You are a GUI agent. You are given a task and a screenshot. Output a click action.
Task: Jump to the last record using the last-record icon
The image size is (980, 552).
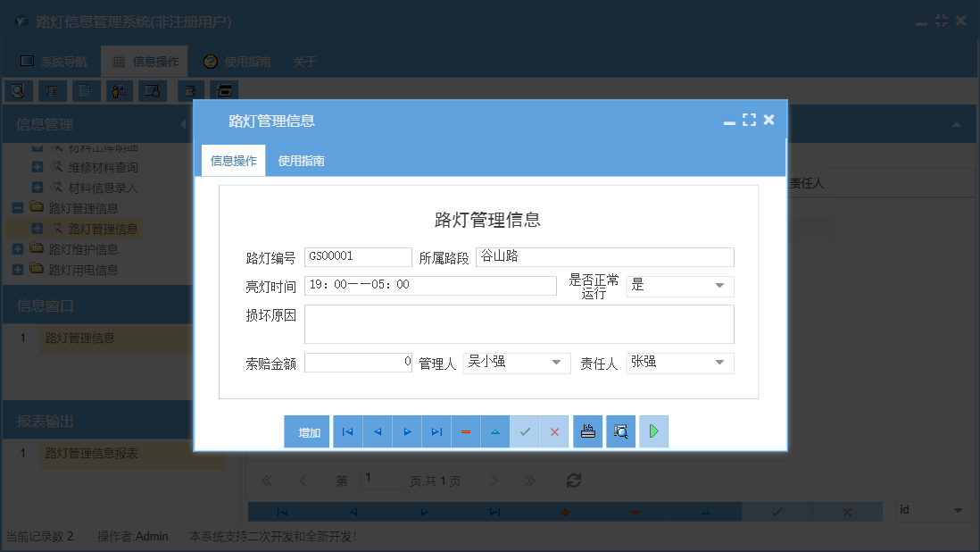click(436, 431)
